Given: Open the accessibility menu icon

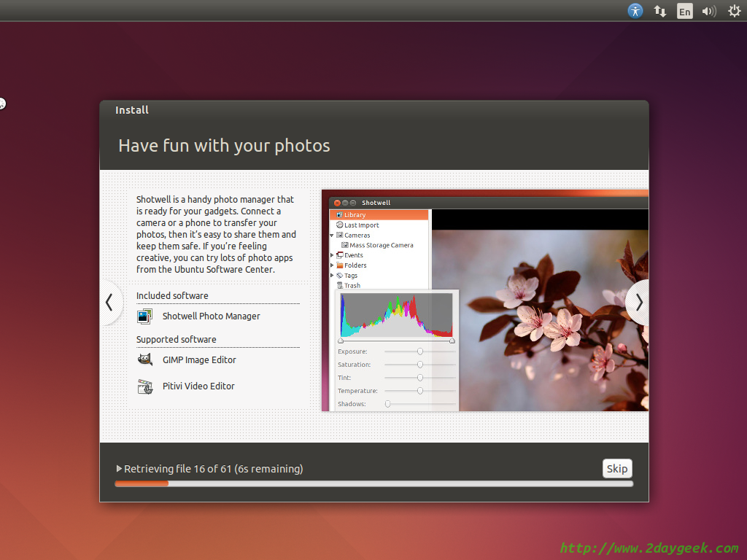Looking at the screenshot, I should click(635, 11).
